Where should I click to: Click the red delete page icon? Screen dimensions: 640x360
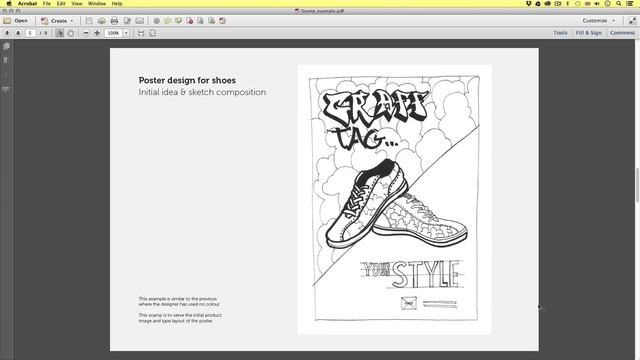coord(189,20)
